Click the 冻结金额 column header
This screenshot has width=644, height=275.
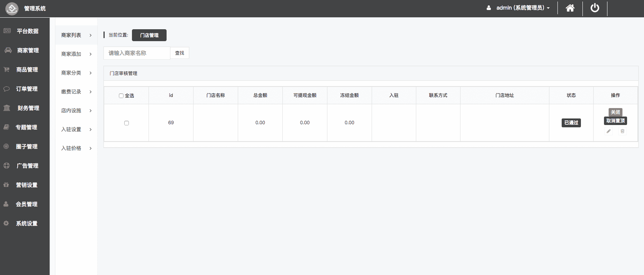click(x=349, y=95)
